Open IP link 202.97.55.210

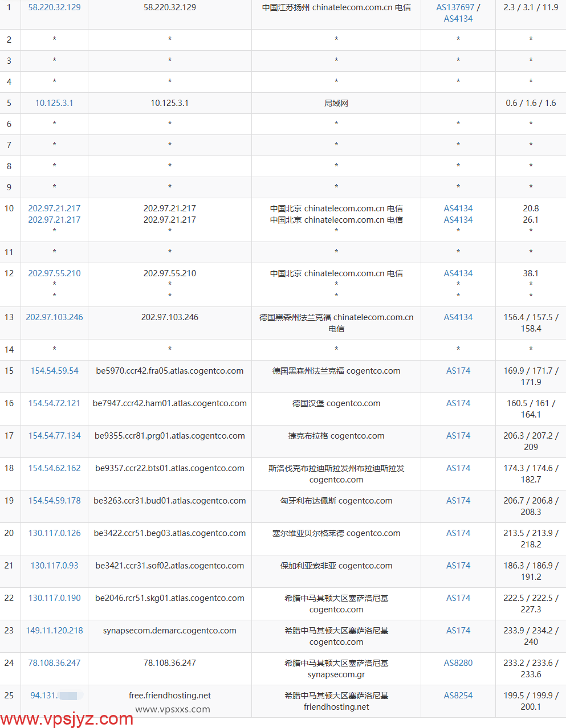54,273
